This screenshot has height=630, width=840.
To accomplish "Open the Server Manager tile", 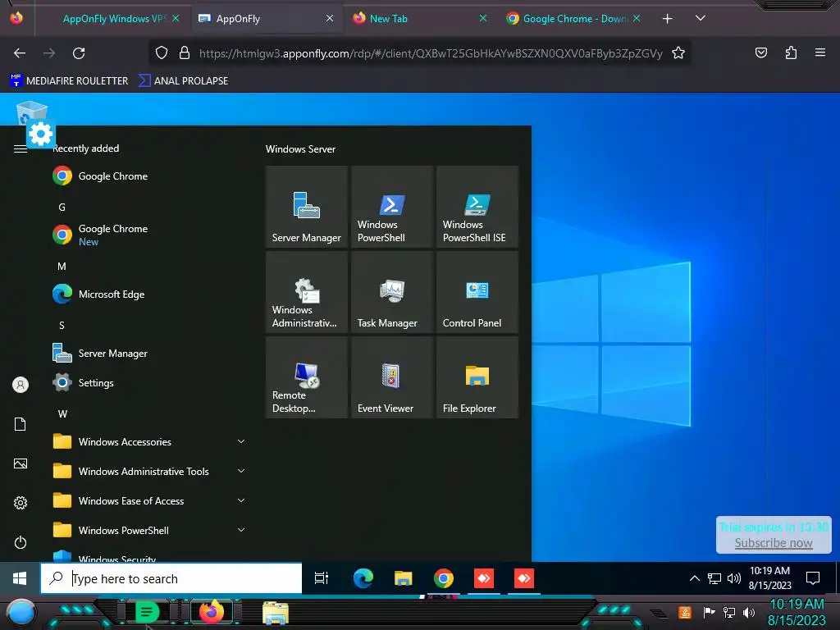I will pos(307,207).
